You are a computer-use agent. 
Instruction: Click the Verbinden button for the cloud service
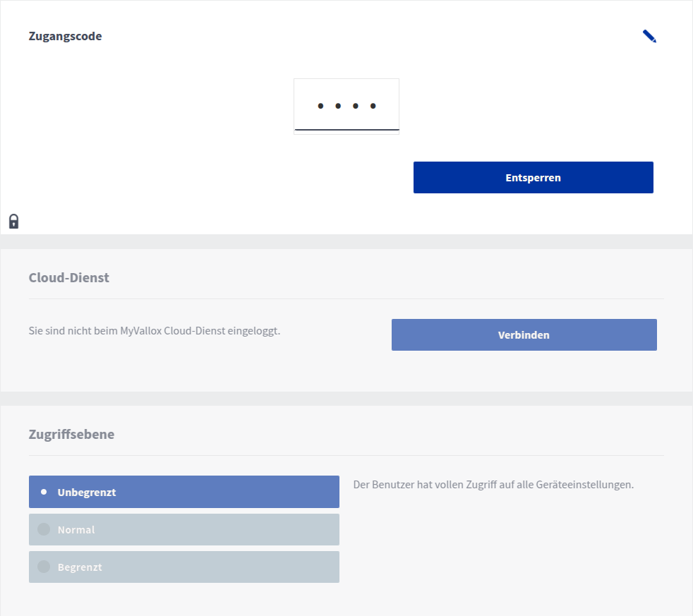pyautogui.click(x=524, y=335)
